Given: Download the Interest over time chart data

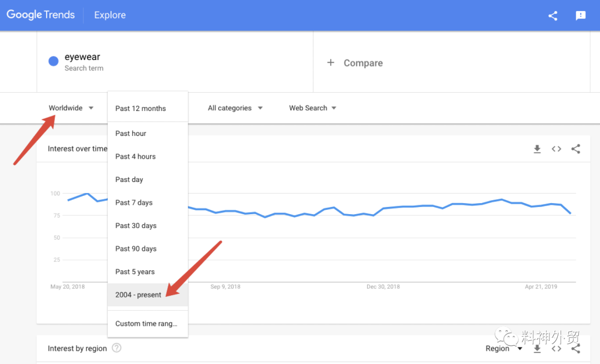Looking at the screenshot, I should coord(537,149).
